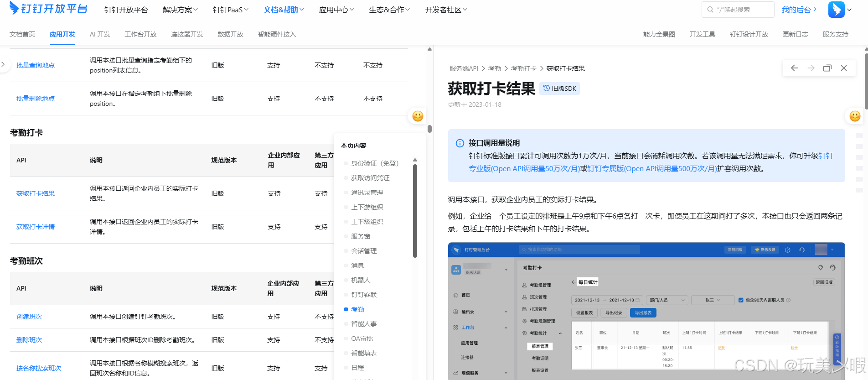The height and width of the screenshot is (380, 868).
Task: Switch to the 工作台开放 tab
Action: point(140,34)
